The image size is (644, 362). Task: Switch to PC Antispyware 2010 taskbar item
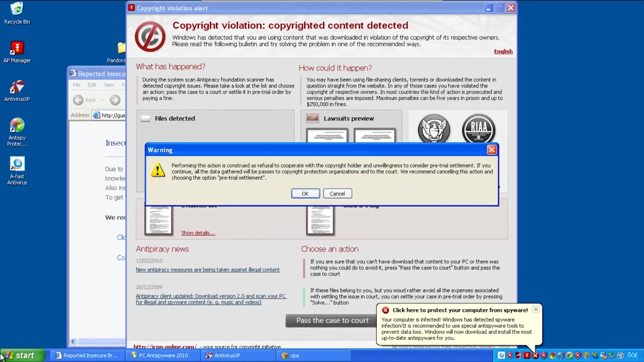(163, 355)
